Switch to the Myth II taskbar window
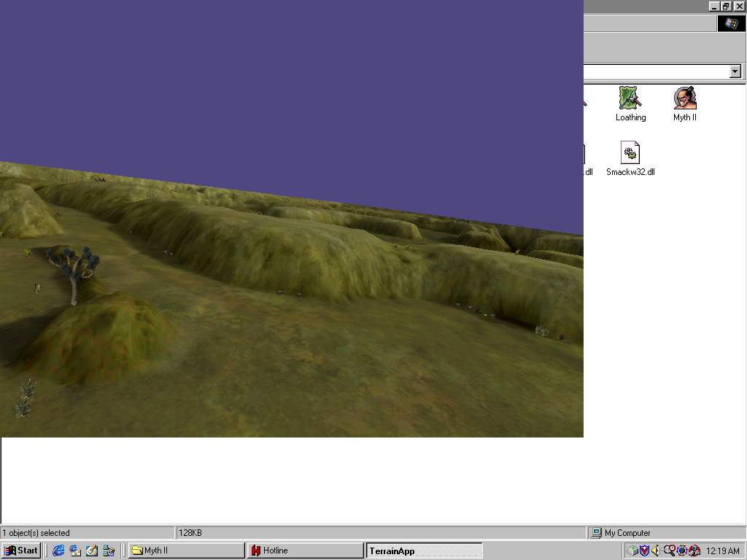The width and height of the screenshot is (747, 560). click(x=186, y=551)
